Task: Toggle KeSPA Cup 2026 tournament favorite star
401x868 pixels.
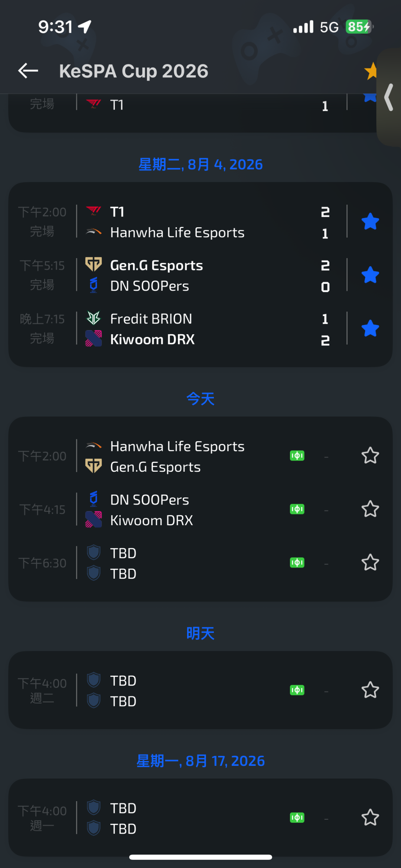Action: click(x=371, y=71)
